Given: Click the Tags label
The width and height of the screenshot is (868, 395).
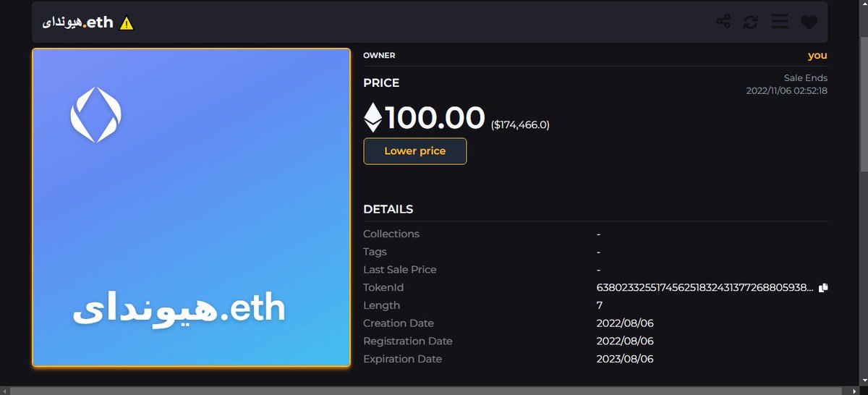Looking at the screenshot, I should 375,252.
